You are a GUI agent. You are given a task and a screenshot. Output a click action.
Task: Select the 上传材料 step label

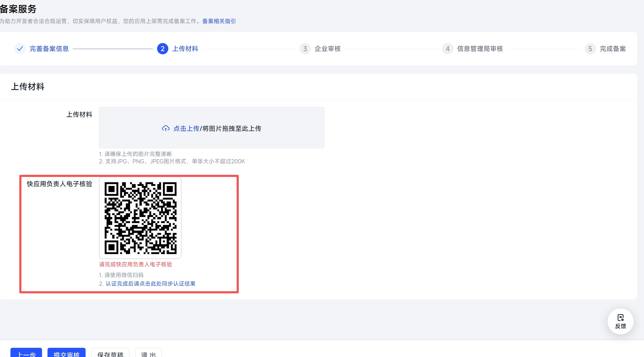tap(185, 49)
